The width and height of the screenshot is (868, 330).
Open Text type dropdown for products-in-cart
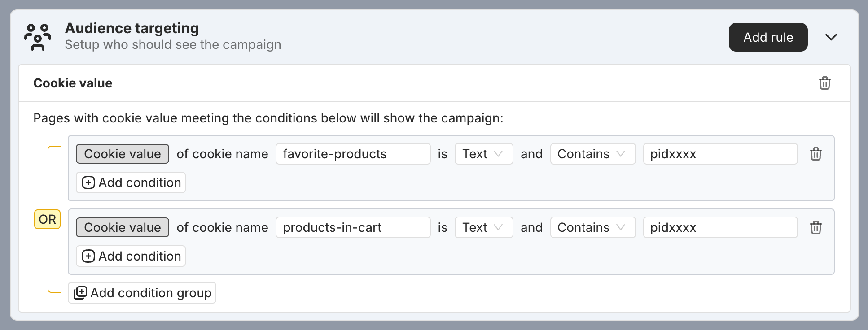(x=483, y=227)
